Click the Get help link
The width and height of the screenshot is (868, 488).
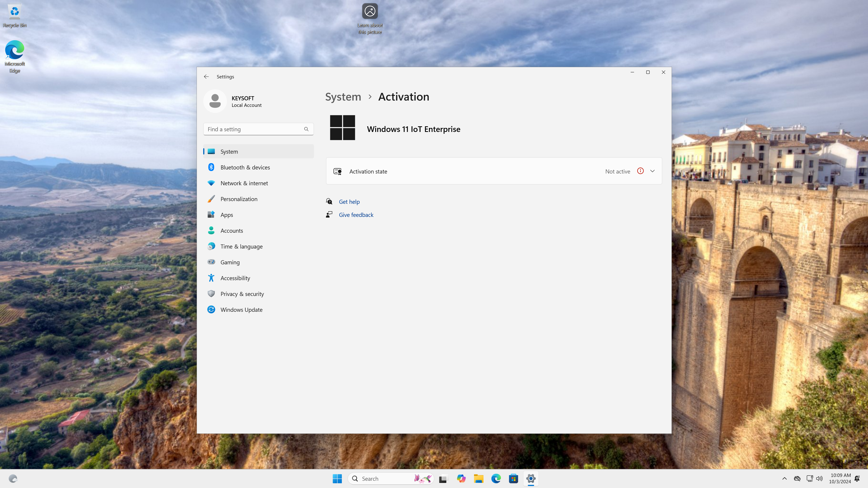349,202
